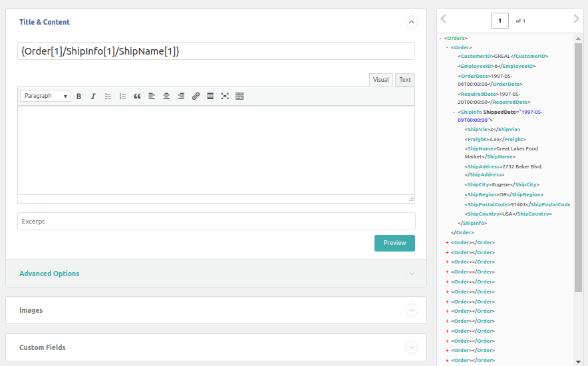Click the Advanced Options heading text

[49, 274]
